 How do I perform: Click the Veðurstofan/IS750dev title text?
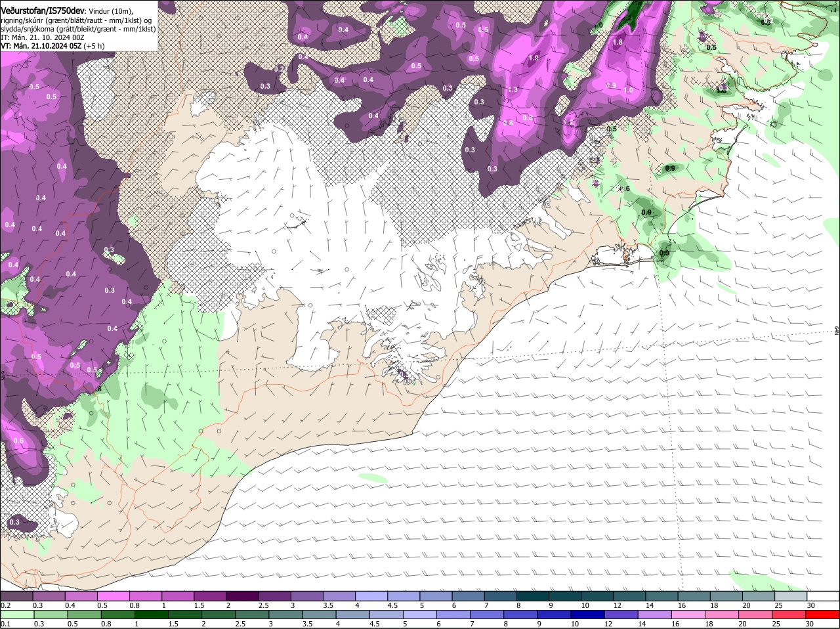[43, 11]
